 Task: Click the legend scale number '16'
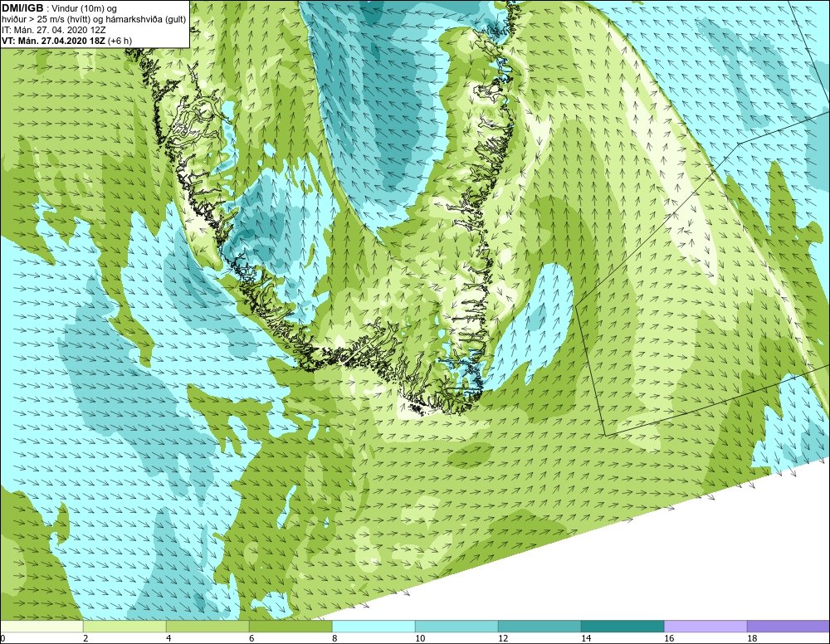click(x=669, y=638)
